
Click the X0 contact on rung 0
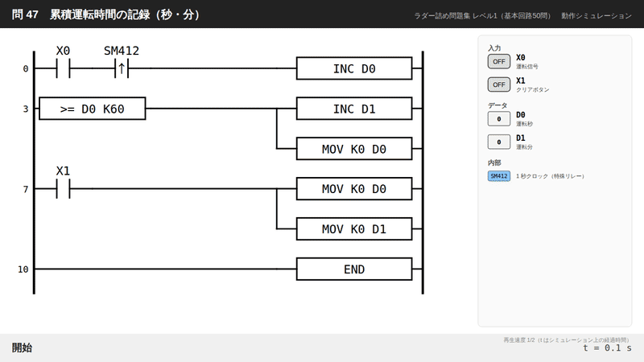[x=64, y=68]
